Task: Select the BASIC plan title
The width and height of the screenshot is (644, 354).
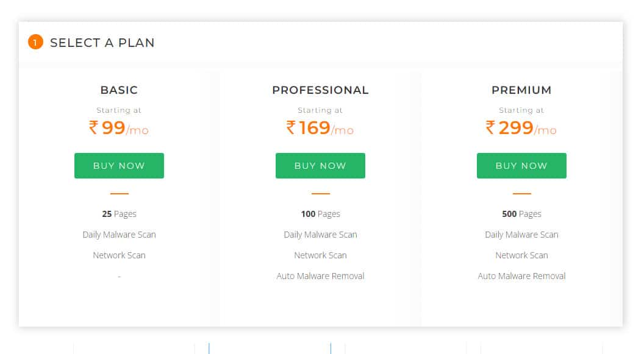Action: coord(119,90)
